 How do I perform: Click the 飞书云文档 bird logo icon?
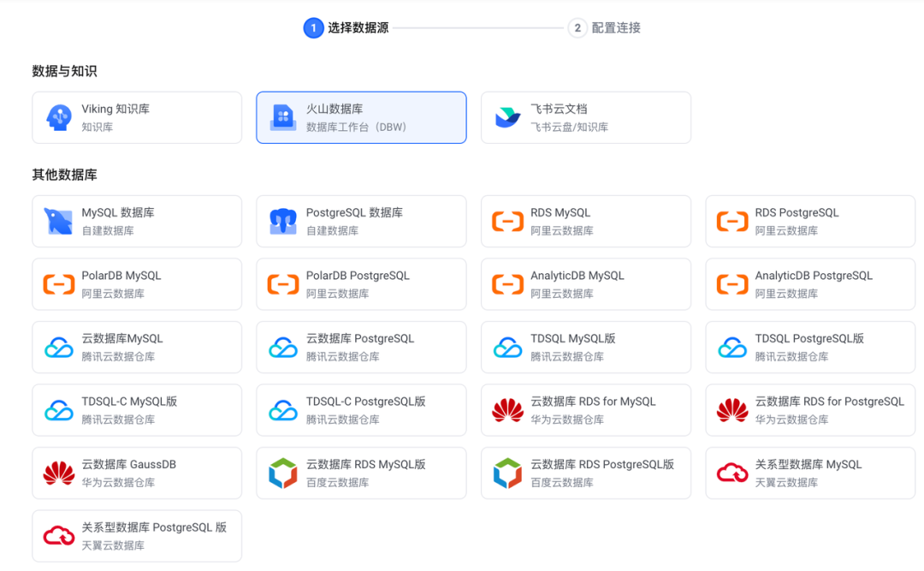click(x=507, y=117)
